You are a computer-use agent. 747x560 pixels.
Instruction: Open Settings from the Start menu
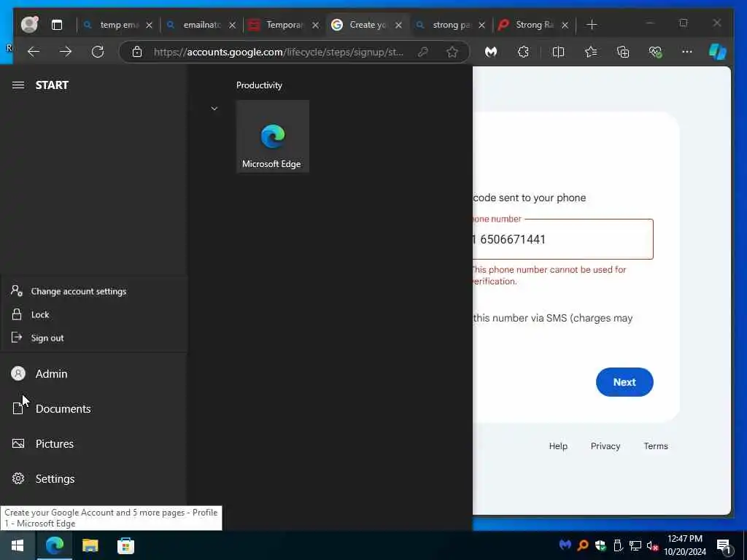(93, 478)
